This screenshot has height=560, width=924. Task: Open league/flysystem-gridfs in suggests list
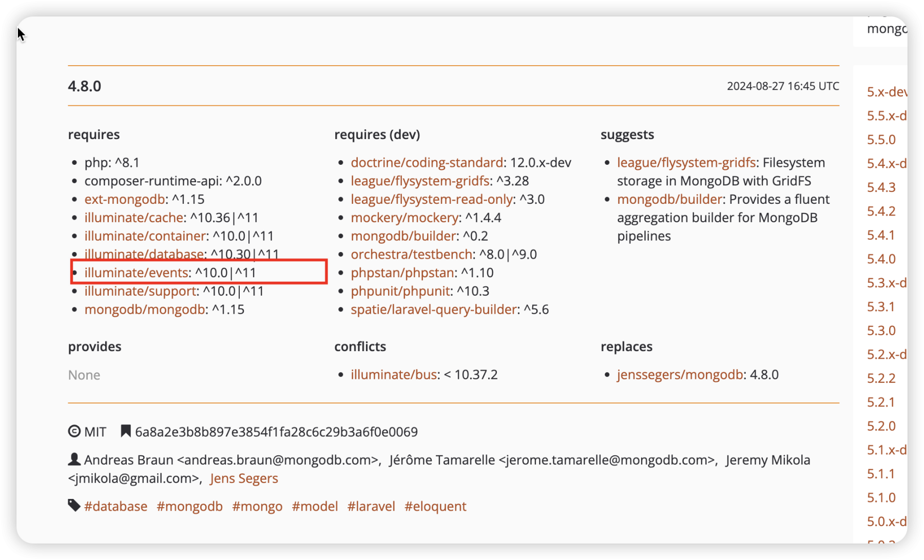[x=686, y=163]
